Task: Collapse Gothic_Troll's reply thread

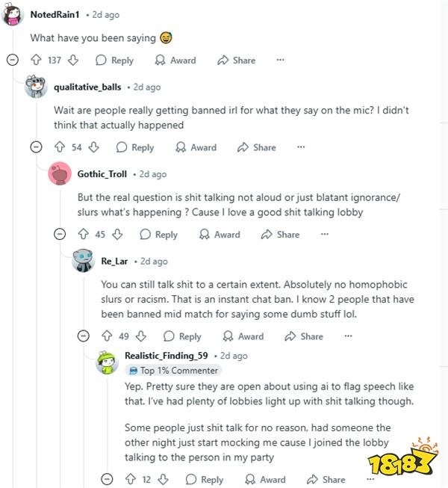Action: 60,235
